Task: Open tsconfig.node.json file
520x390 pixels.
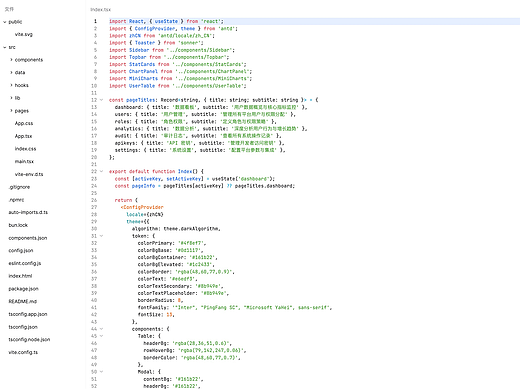Action: click(29, 340)
